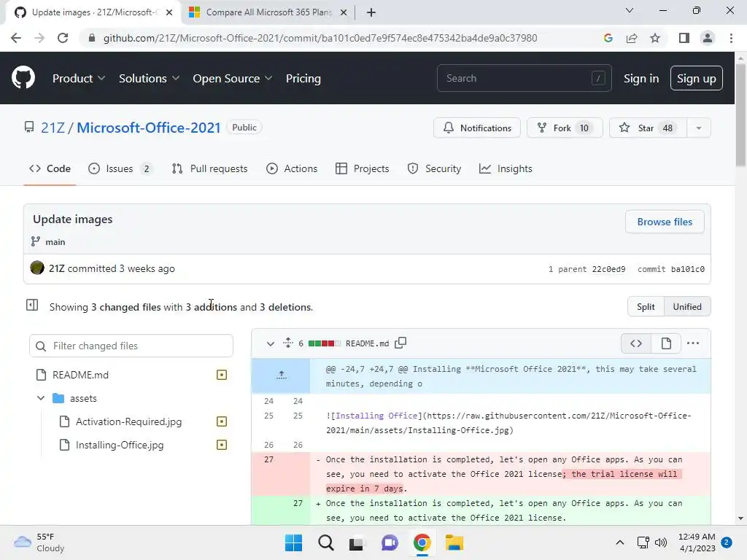The image size is (747, 560).
Task: Open the Projects tab
Action: (x=362, y=168)
